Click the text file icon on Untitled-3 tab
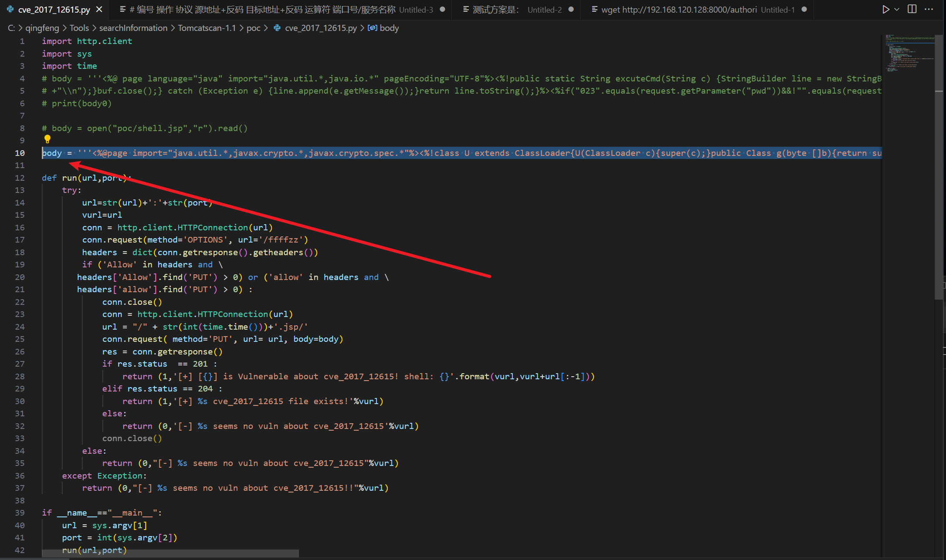This screenshot has height=560, width=946. [123, 9]
